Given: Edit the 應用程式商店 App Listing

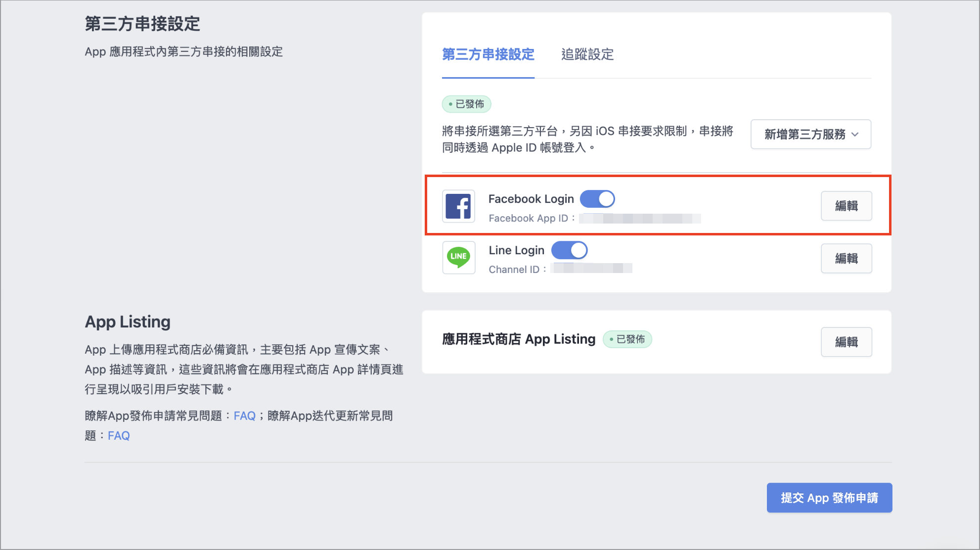Looking at the screenshot, I should pyautogui.click(x=846, y=342).
